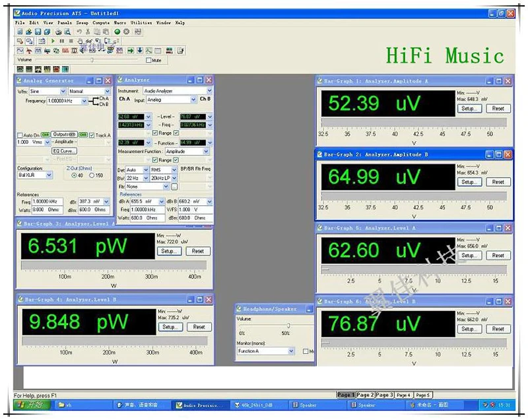528x420 pixels.
Task: Toggle the Mute checkbox beside Volume slider
Action: [148, 60]
